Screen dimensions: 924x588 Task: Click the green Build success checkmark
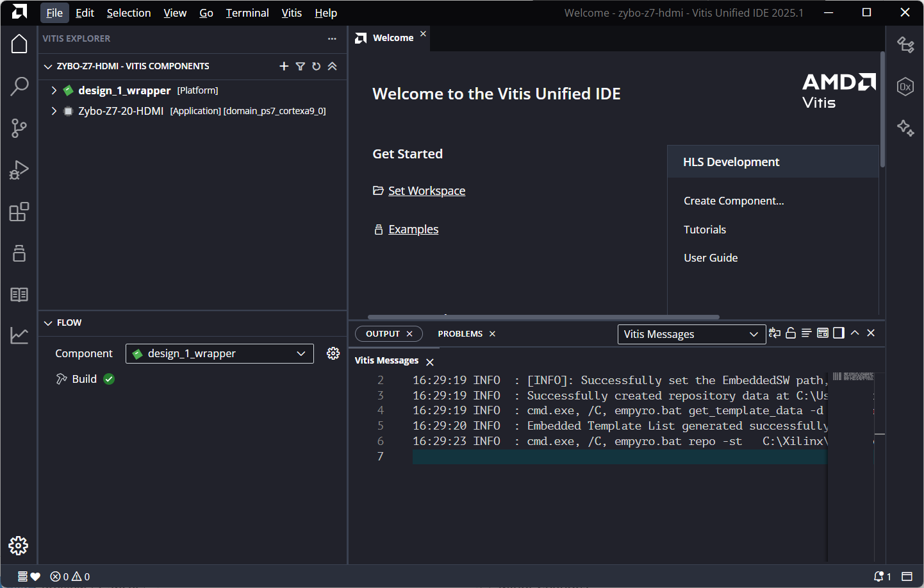point(109,379)
